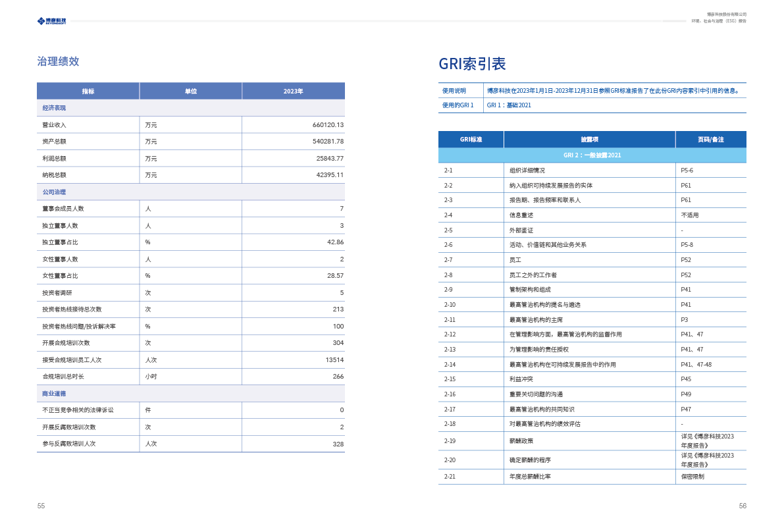Open page reference P45 for item 2-15
This screenshot has width=784, height=532.
[x=685, y=379]
